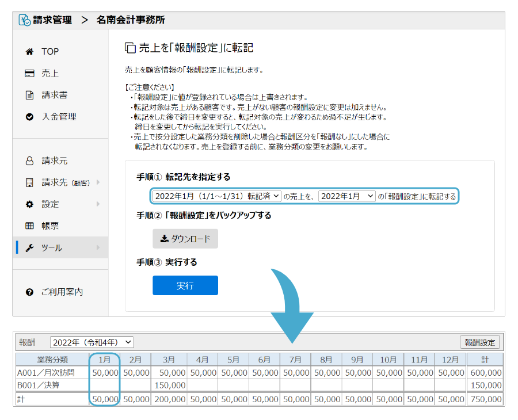Click the 請求元 person icon
518x420 pixels.
pyautogui.click(x=30, y=161)
